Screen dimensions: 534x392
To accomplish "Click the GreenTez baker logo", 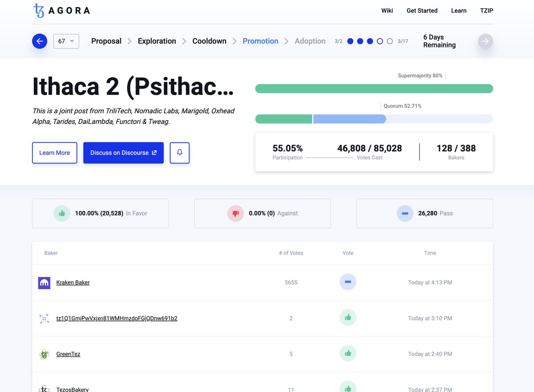I will click(44, 354).
